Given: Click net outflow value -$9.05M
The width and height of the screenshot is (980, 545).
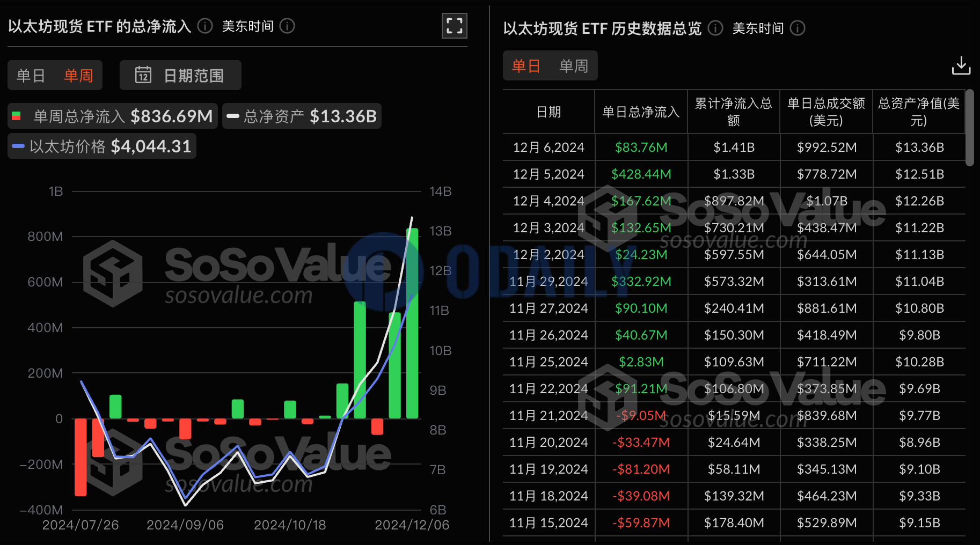Looking at the screenshot, I should click(641, 415).
